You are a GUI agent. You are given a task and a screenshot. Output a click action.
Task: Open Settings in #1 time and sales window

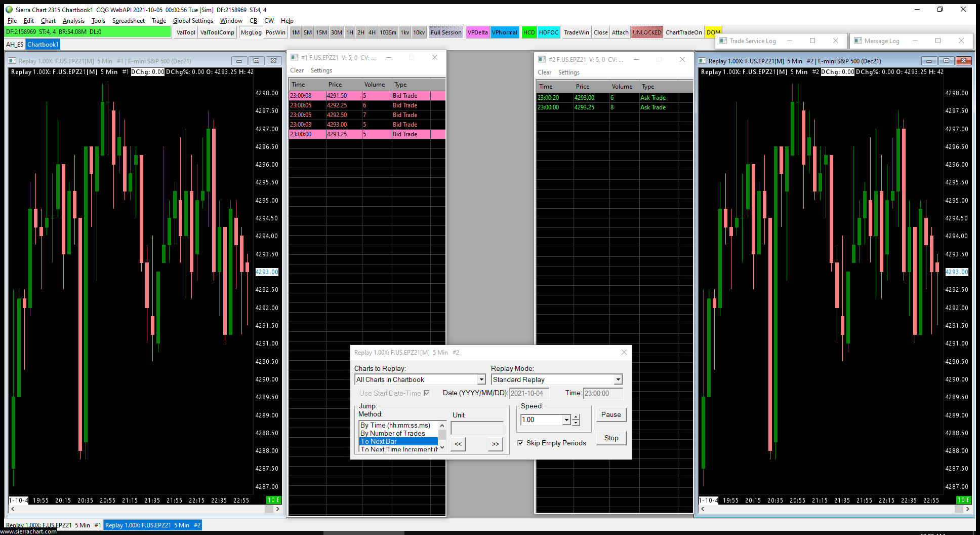pyautogui.click(x=321, y=70)
